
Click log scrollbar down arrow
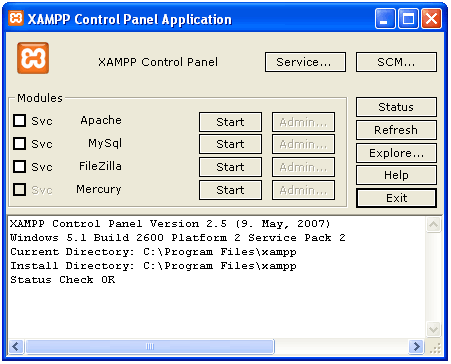[434, 330]
